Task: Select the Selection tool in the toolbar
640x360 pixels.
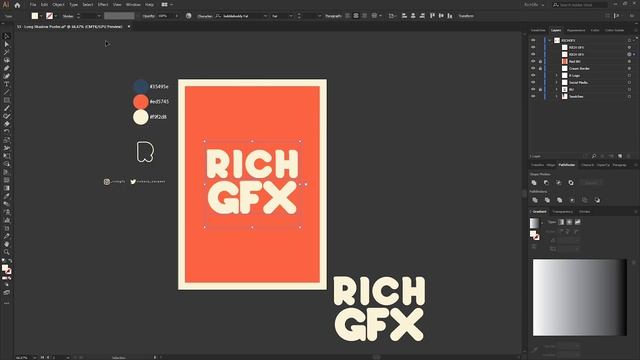Action: tap(7, 36)
